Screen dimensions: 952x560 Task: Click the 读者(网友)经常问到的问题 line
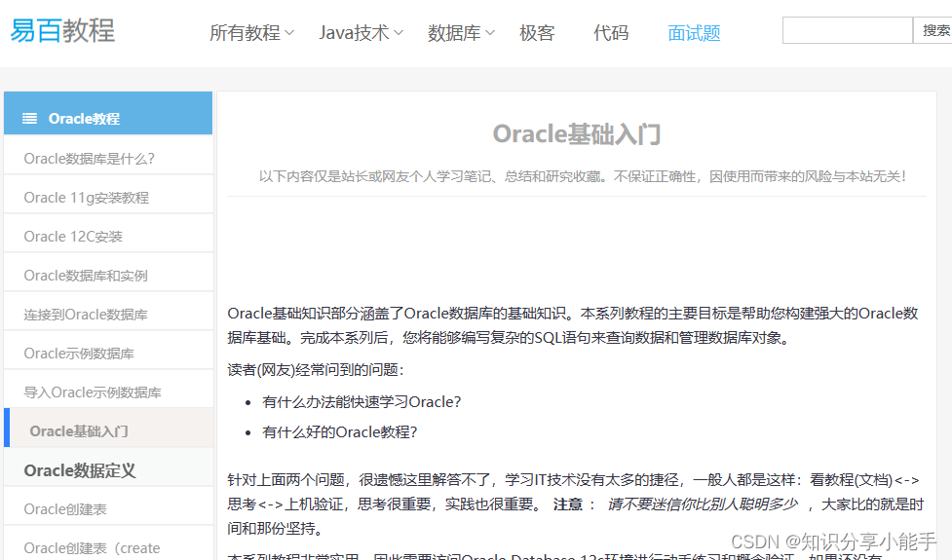pyautogui.click(x=315, y=369)
